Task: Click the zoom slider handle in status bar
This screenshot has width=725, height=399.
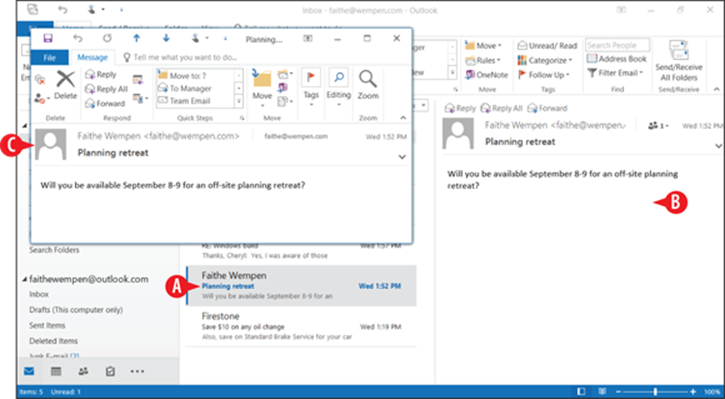Action: (655, 392)
